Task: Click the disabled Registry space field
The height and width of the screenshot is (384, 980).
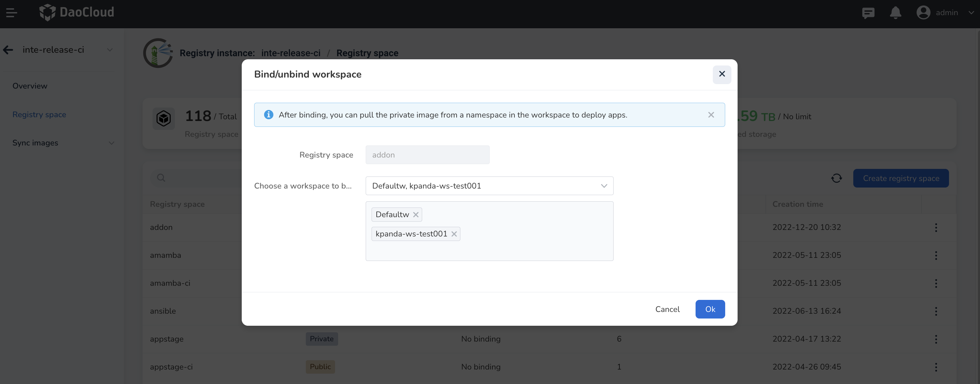Action: click(427, 155)
